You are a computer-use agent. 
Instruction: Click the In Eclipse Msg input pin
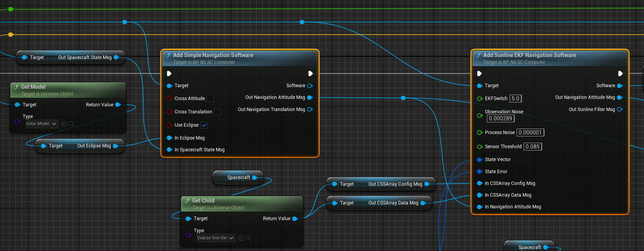pyautogui.click(x=170, y=138)
